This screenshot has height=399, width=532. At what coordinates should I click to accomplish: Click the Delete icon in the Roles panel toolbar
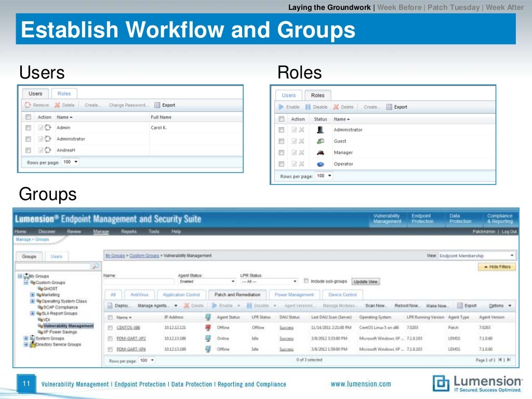point(336,107)
